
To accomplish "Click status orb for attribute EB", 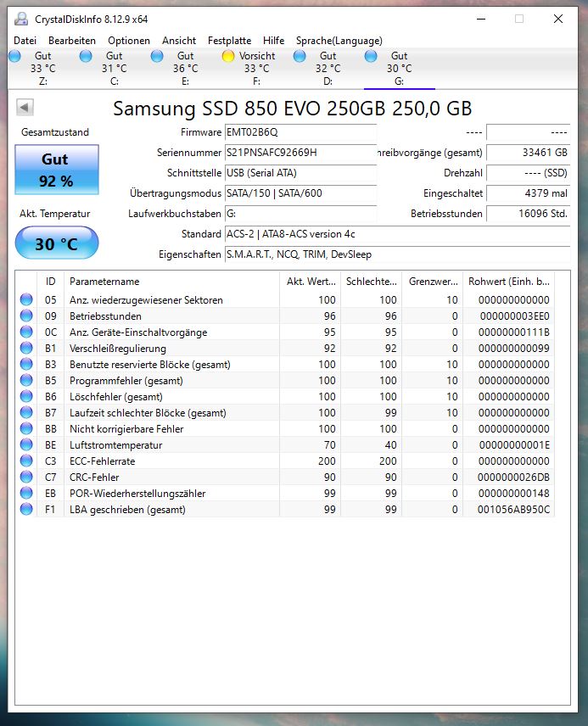I will point(26,493).
